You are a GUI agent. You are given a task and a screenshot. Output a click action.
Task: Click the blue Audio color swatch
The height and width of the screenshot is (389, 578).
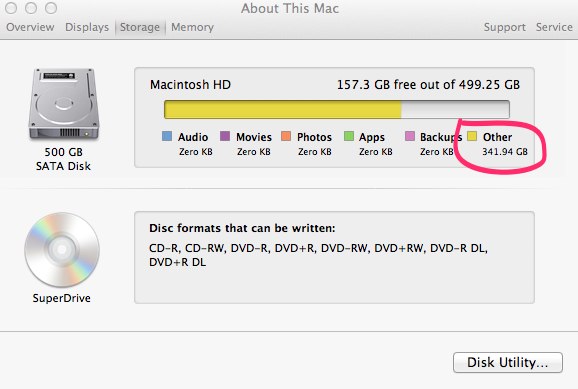[167, 136]
